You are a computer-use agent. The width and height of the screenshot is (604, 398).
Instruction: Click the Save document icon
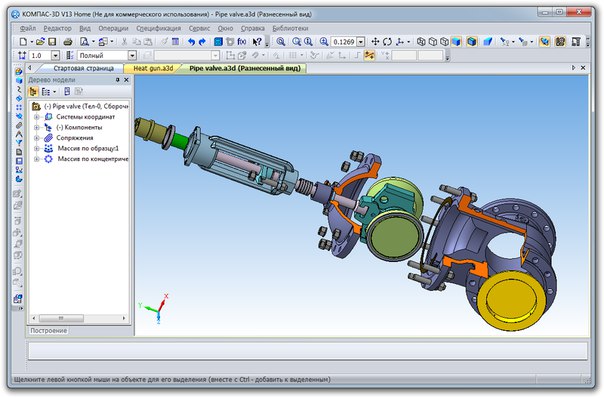(x=52, y=42)
